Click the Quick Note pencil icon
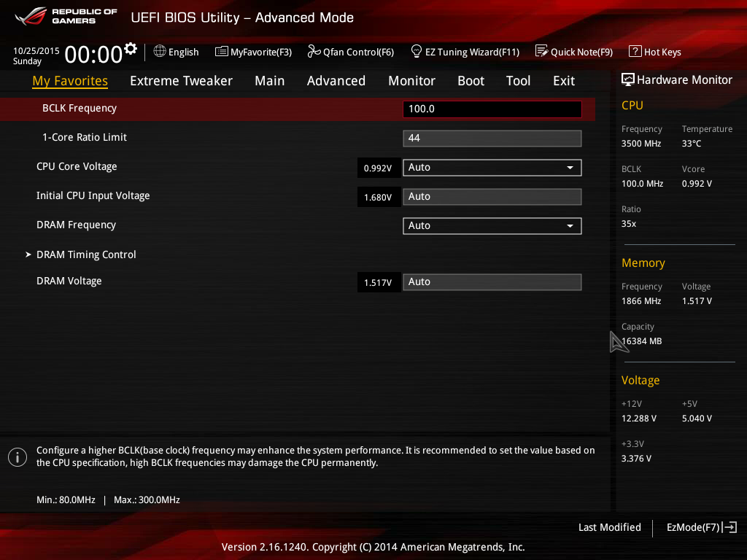The image size is (747, 560). [x=542, y=51]
